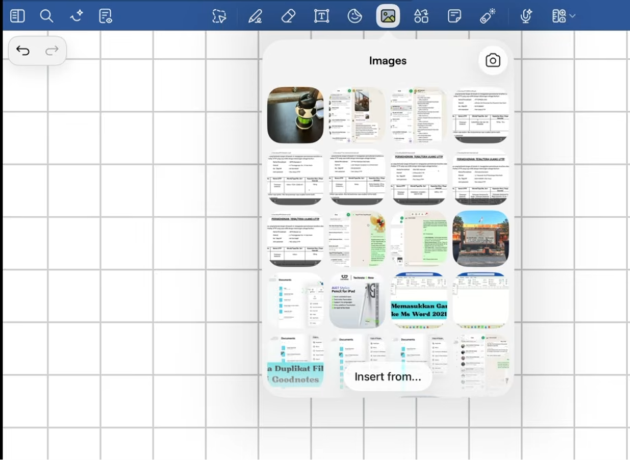Open the Stickers tool

(x=354, y=16)
